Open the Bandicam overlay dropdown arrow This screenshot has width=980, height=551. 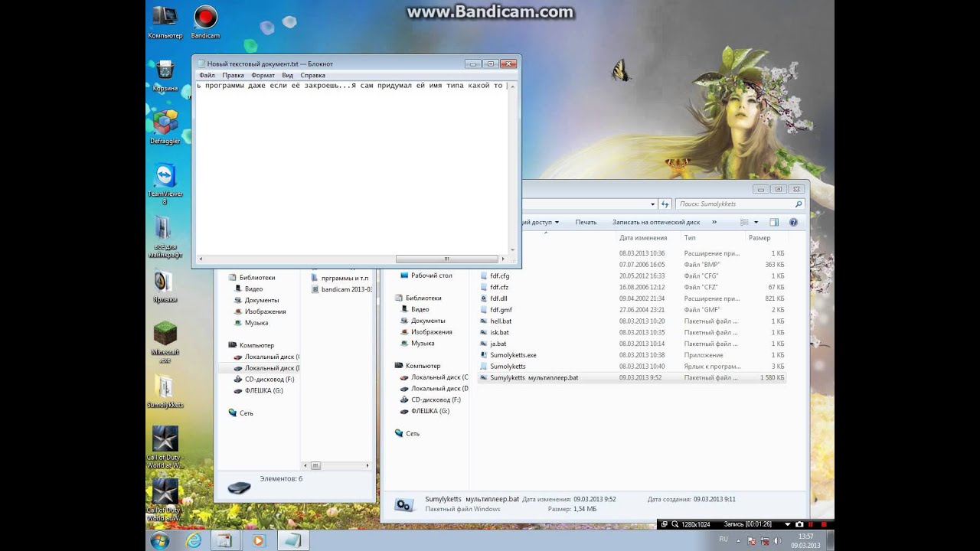(787, 524)
